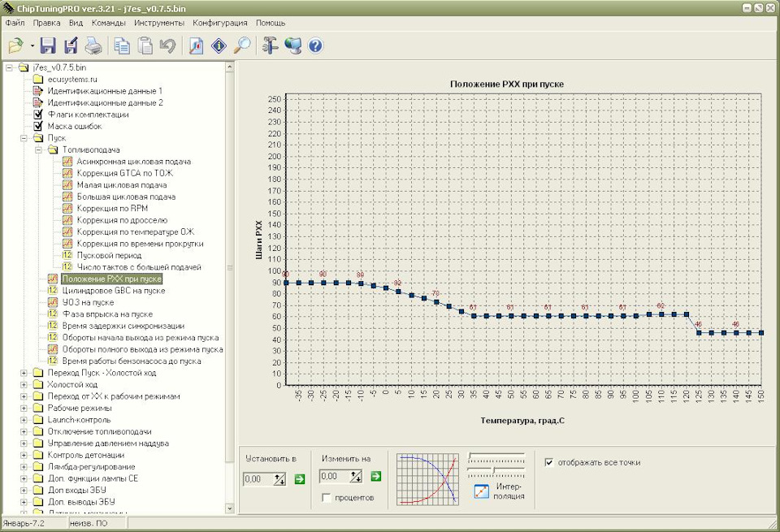Apply 'Изменить на' value with green arrow
This screenshot has height=532, width=780.
pos(376,476)
